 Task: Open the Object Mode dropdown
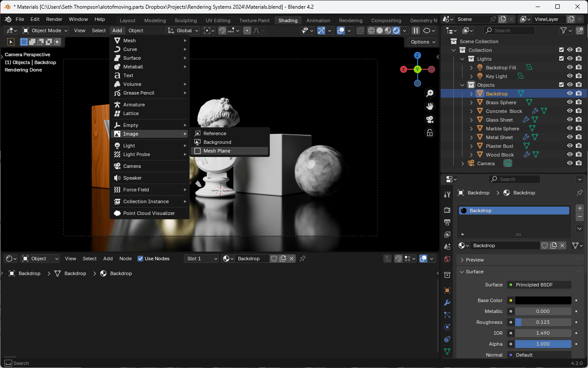pyautogui.click(x=45, y=31)
